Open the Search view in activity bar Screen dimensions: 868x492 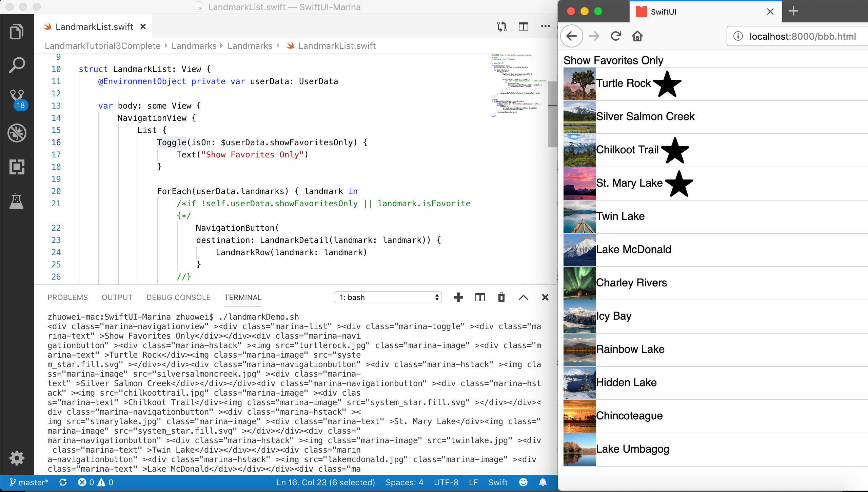click(17, 65)
